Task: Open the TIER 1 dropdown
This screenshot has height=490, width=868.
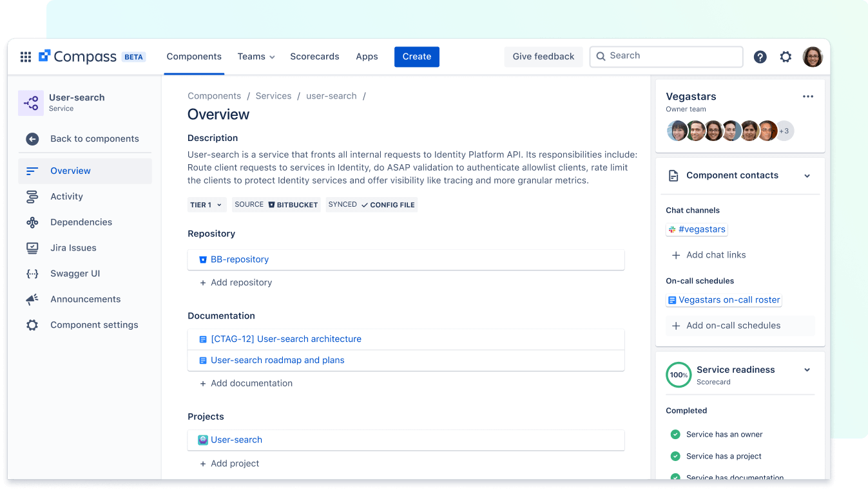Action: (x=206, y=204)
